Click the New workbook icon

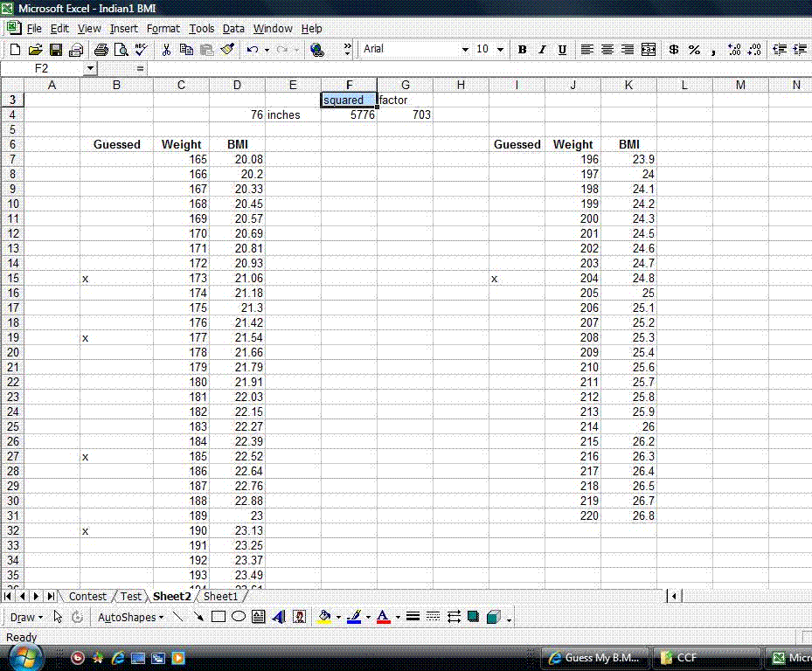(x=15, y=50)
